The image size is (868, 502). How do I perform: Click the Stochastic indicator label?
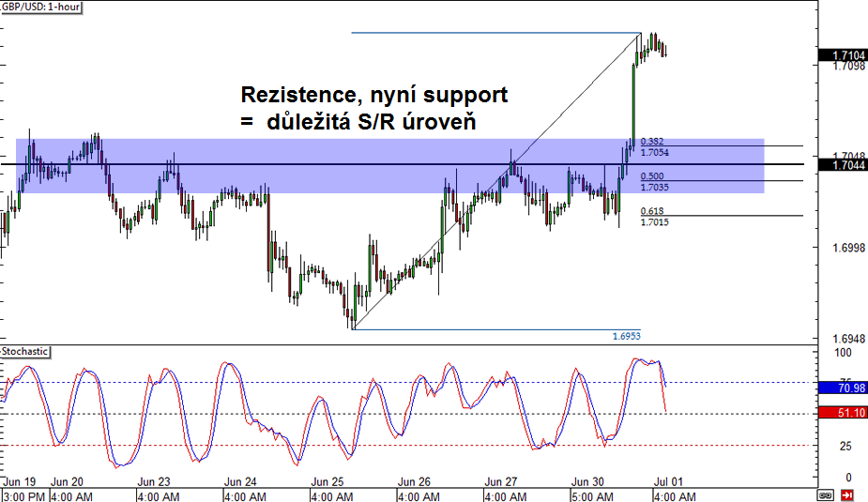pos(25,352)
